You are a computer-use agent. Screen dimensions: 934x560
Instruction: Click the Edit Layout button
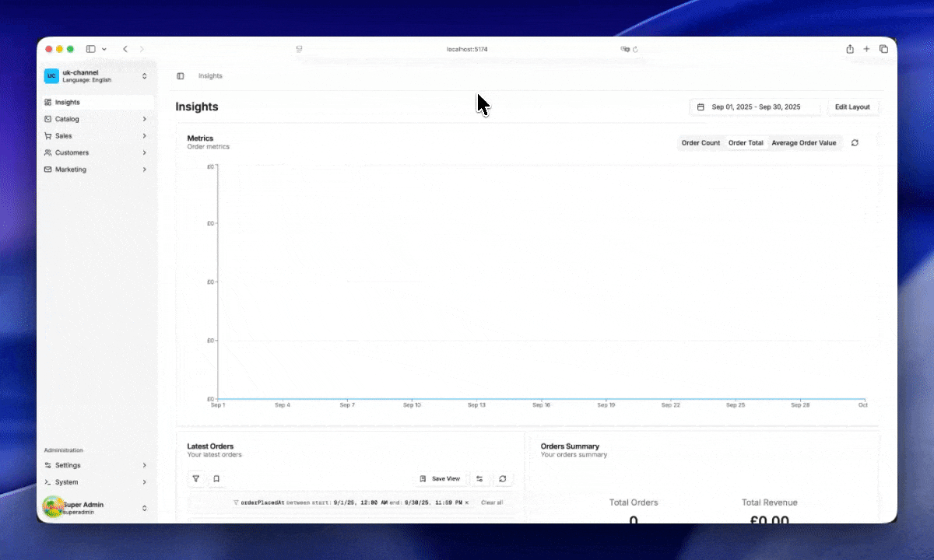[852, 107]
